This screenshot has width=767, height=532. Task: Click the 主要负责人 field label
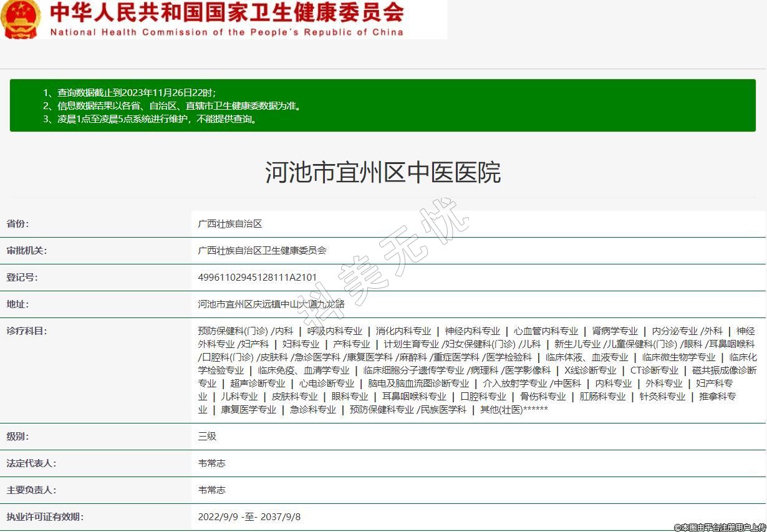click(31, 490)
